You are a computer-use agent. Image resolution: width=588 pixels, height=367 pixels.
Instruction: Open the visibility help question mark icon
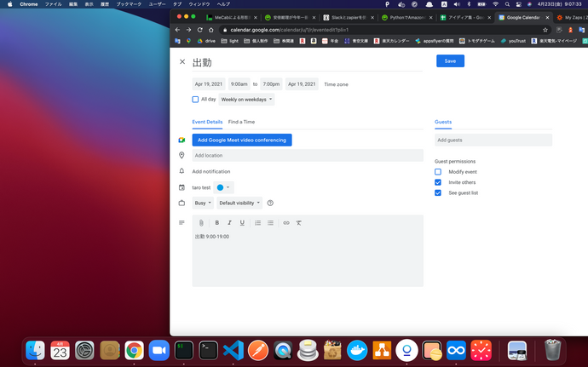point(270,203)
